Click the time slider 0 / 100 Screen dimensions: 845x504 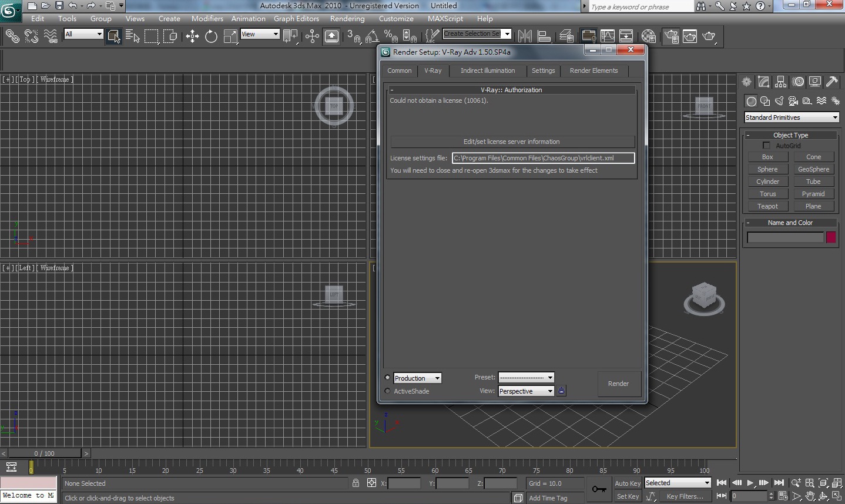click(44, 453)
